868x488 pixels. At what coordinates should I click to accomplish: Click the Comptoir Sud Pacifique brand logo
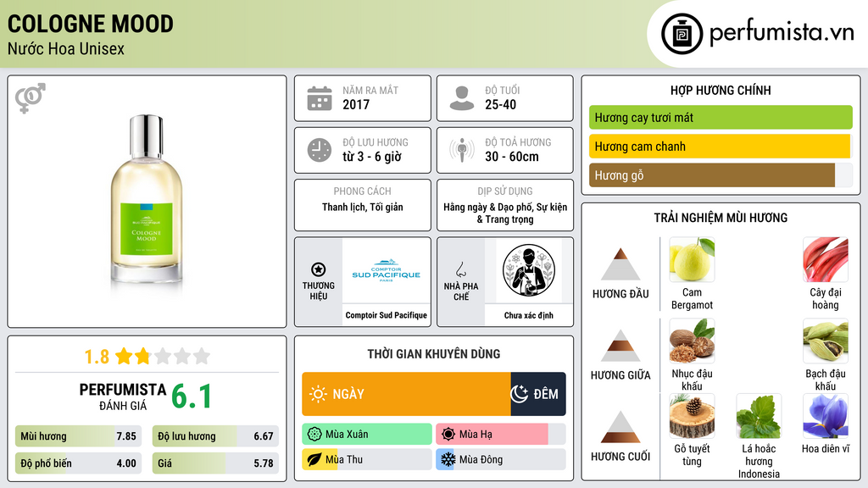[386, 271]
